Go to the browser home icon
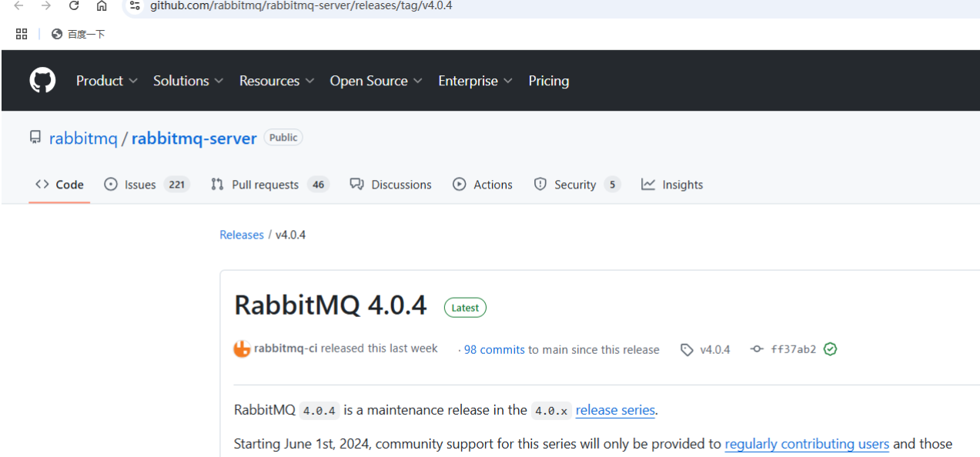This screenshot has width=980, height=457. (102, 5)
